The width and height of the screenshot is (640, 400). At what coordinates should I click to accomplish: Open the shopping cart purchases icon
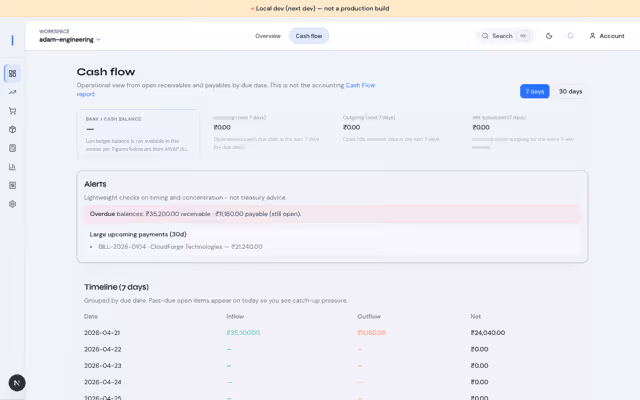(13, 111)
